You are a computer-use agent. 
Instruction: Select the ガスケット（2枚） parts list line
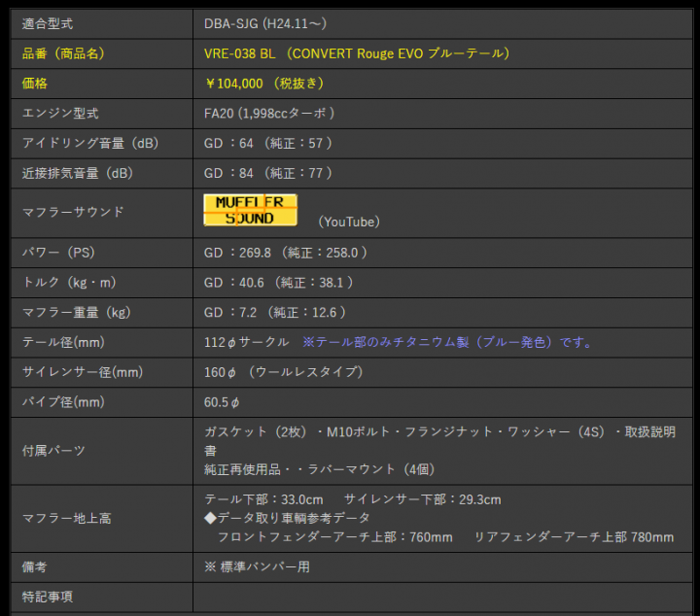[439, 441]
